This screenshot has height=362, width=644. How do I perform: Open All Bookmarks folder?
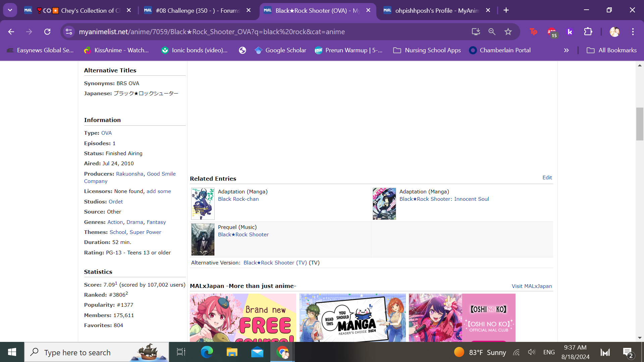611,50
